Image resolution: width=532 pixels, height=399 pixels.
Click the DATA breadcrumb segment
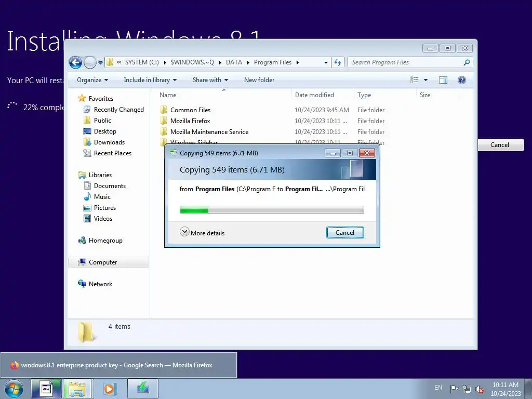pos(234,62)
